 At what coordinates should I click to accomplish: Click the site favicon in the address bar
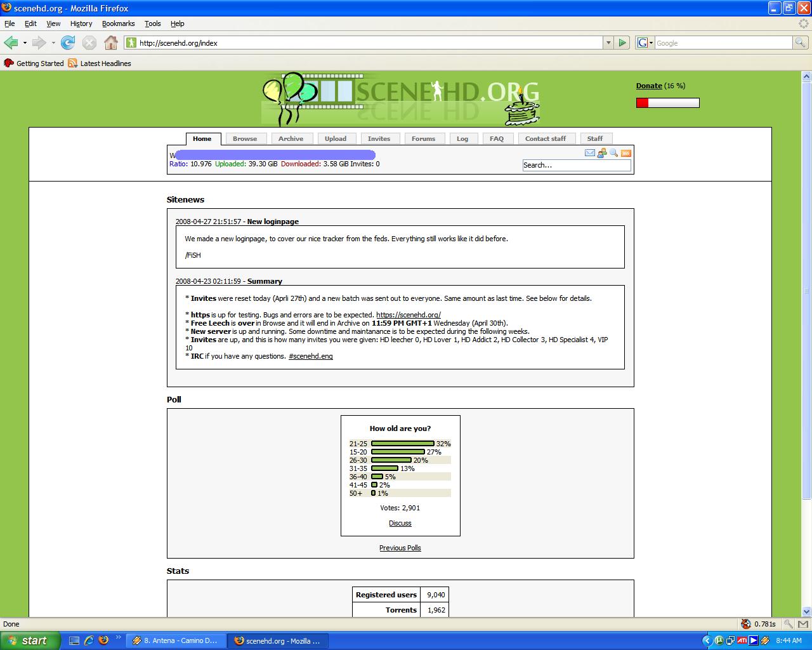tap(131, 43)
